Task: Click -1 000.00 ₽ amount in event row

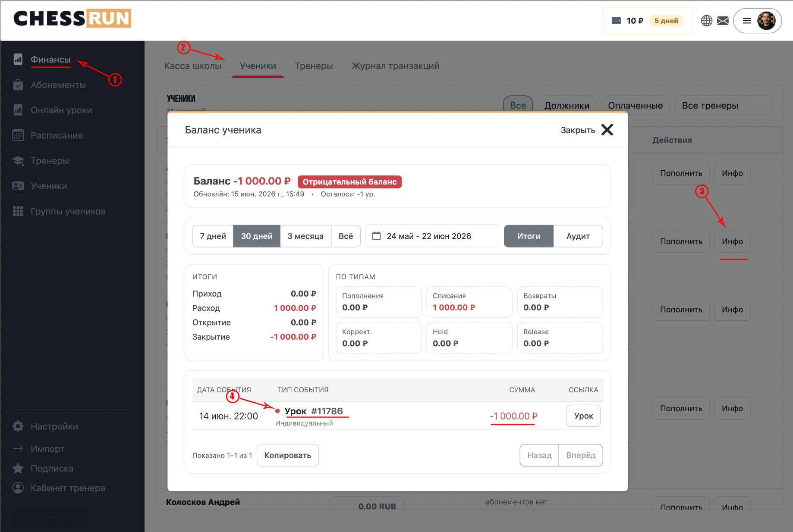Action: (513, 416)
